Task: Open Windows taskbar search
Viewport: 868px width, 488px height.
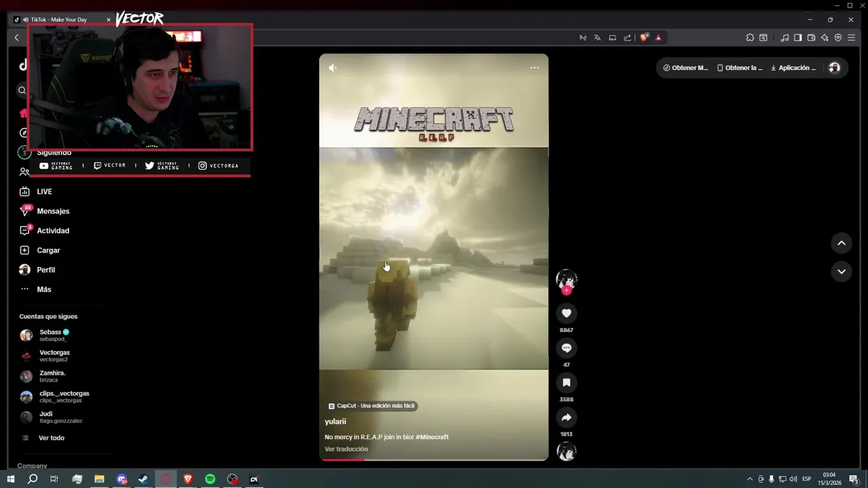Action: 32,479
